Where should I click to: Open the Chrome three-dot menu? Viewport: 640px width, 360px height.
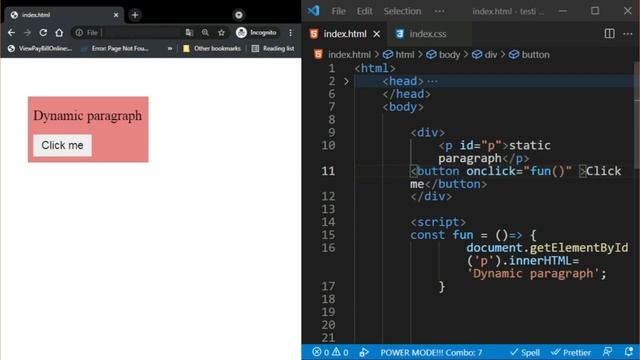tap(290, 33)
